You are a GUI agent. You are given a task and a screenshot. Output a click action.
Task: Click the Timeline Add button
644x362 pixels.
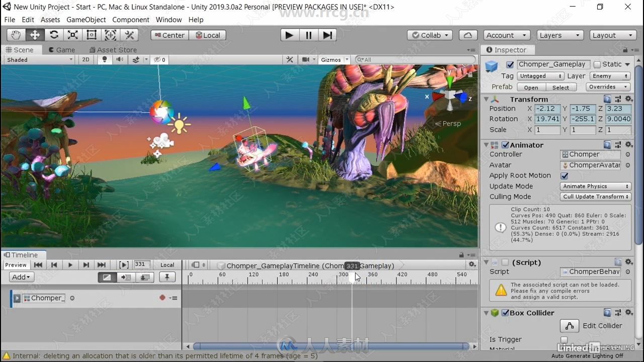coord(21,277)
